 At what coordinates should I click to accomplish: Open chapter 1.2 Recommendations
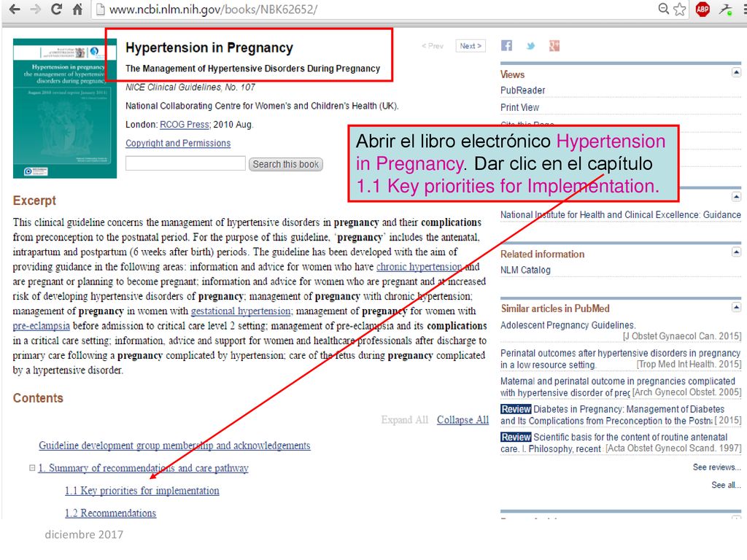[x=111, y=513]
